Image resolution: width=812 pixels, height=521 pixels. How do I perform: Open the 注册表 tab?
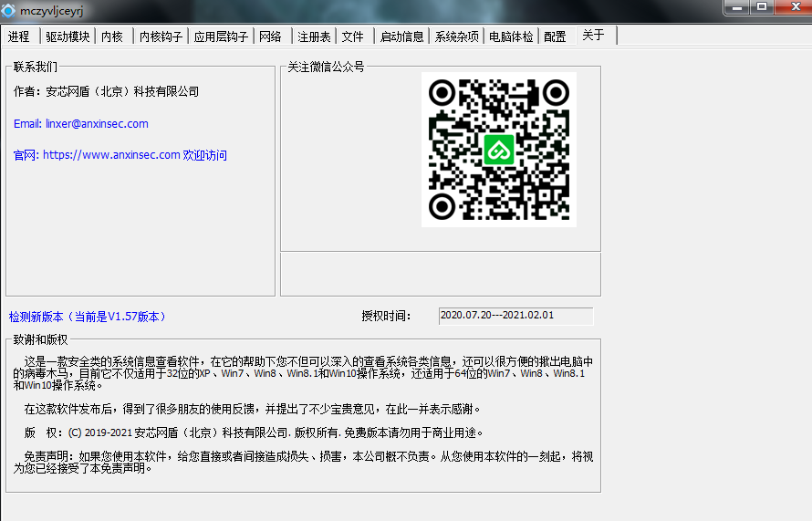click(x=315, y=36)
